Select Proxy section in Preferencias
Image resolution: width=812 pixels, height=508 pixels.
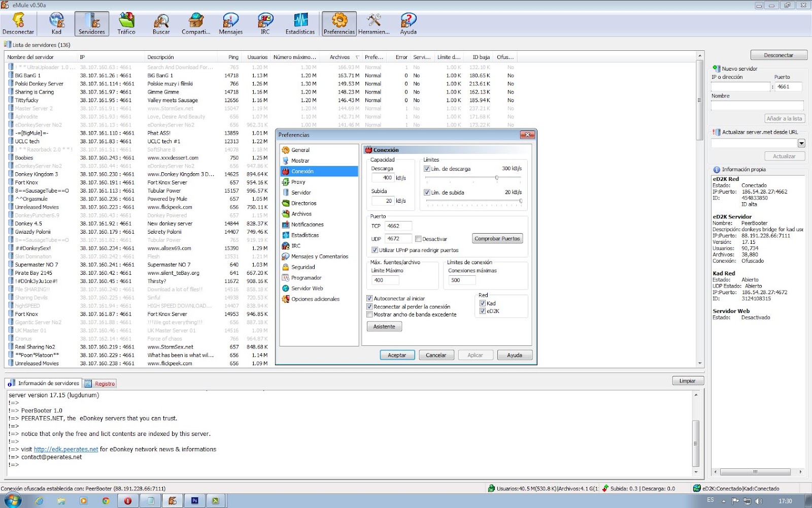pyautogui.click(x=300, y=181)
